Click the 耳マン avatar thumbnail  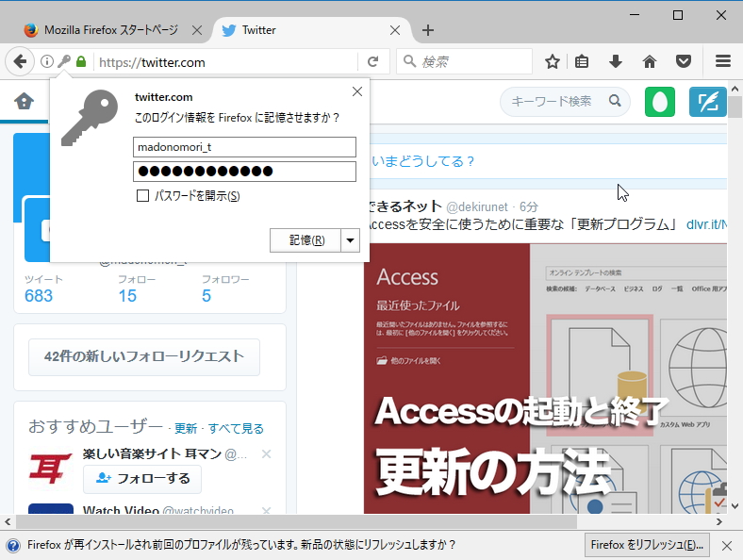[51, 469]
